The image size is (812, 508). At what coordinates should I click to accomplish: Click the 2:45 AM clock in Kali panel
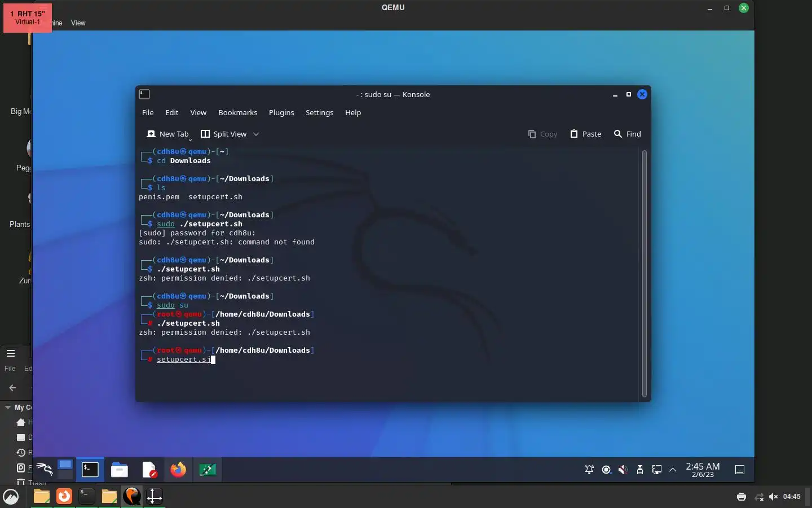703,470
